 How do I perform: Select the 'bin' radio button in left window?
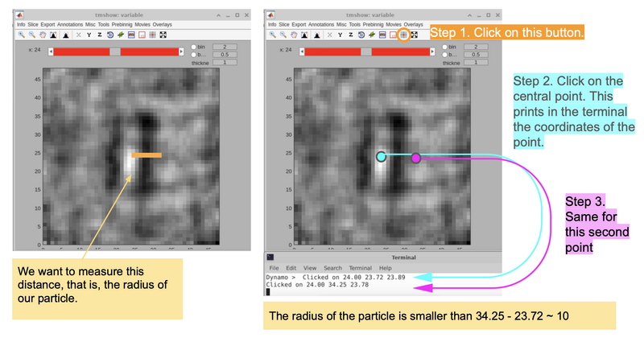pyautogui.click(x=195, y=47)
